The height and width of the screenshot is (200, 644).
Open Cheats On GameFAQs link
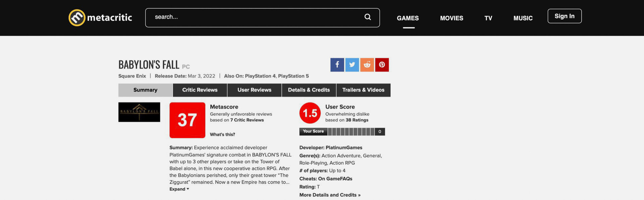click(x=335, y=179)
